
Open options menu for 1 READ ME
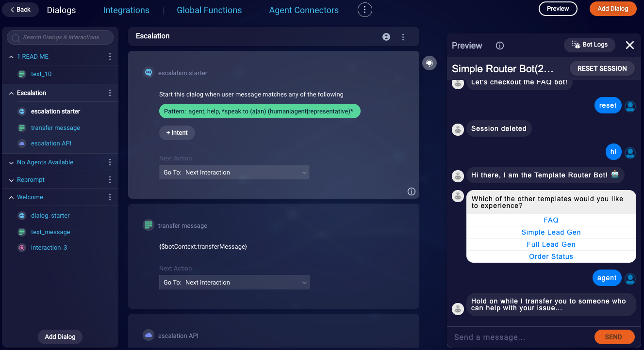pyautogui.click(x=110, y=57)
